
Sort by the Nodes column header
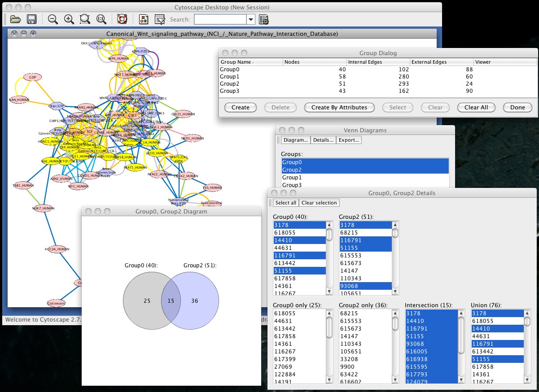[x=315, y=62]
